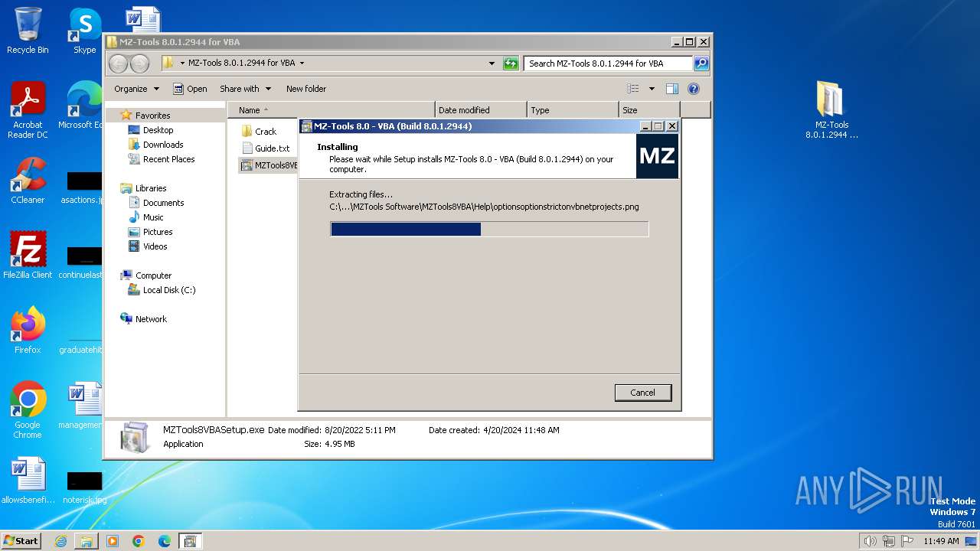The height and width of the screenshot is (551, 980).
Task: Click the installation progress bar
Action: click(489, 229)
